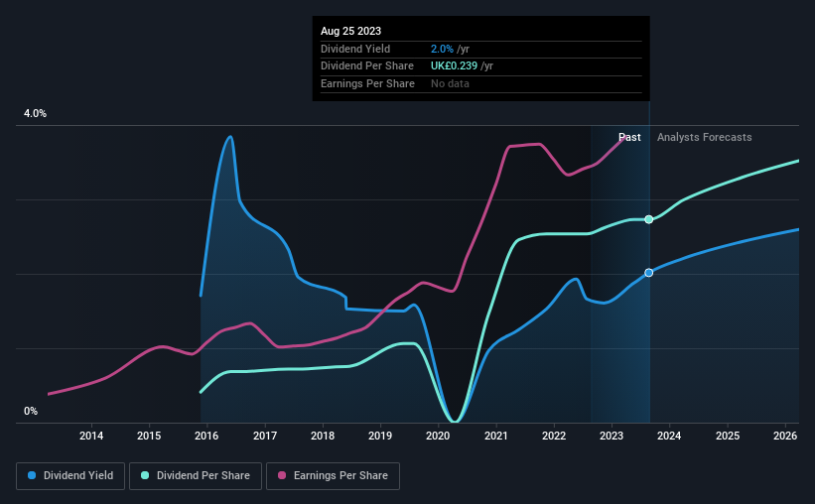The image size is (815, 504).
Task: Toggle the Dividend Per Share legend button
Action: [196, 476]
